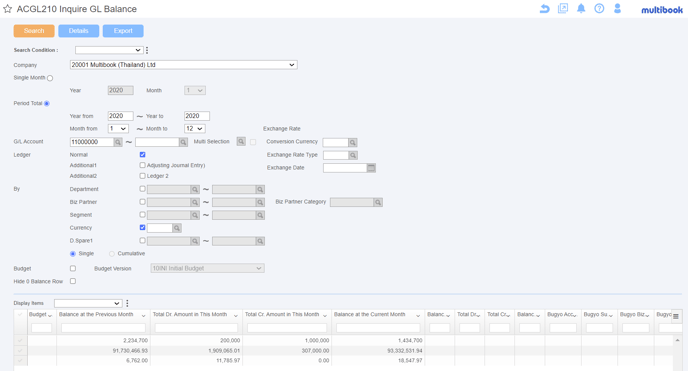The image size is (688, 371).
Task: Open Search Condition options three-dot menu
Action: point(147,50)
